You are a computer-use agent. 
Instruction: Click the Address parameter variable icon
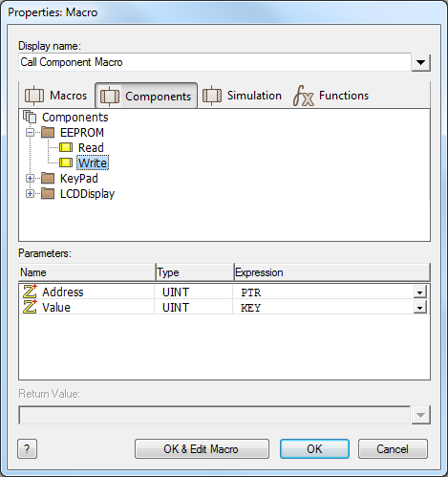(x=30, y=292)
